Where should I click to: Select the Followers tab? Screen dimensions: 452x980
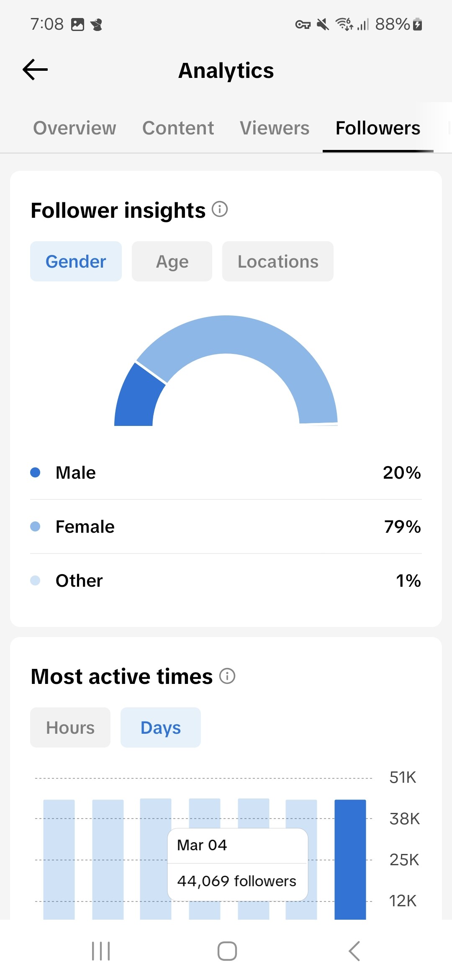(378, 128)
